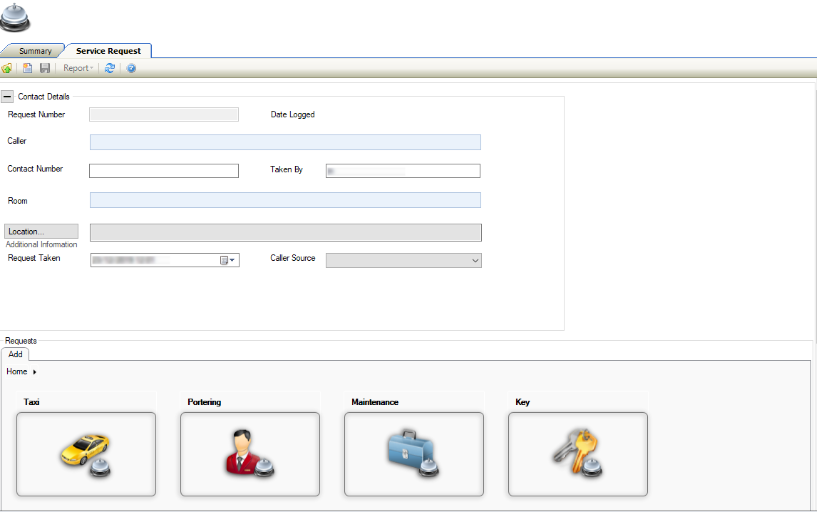Focus the Contact Number input box
The width and height of the screenshot is (817, 514).
pyautogui.click(x=164, y=171)
